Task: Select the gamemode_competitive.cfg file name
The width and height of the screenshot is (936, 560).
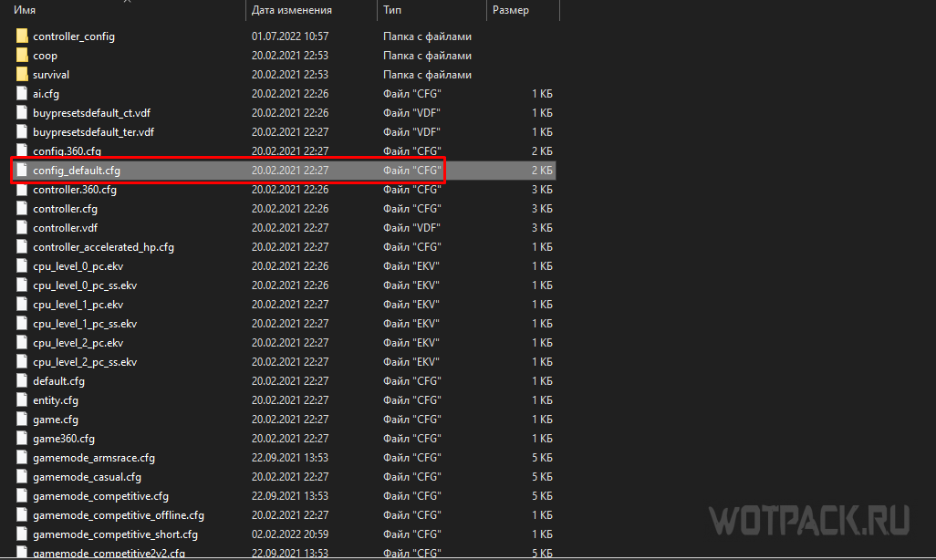Action: click(x=100, y=496)
